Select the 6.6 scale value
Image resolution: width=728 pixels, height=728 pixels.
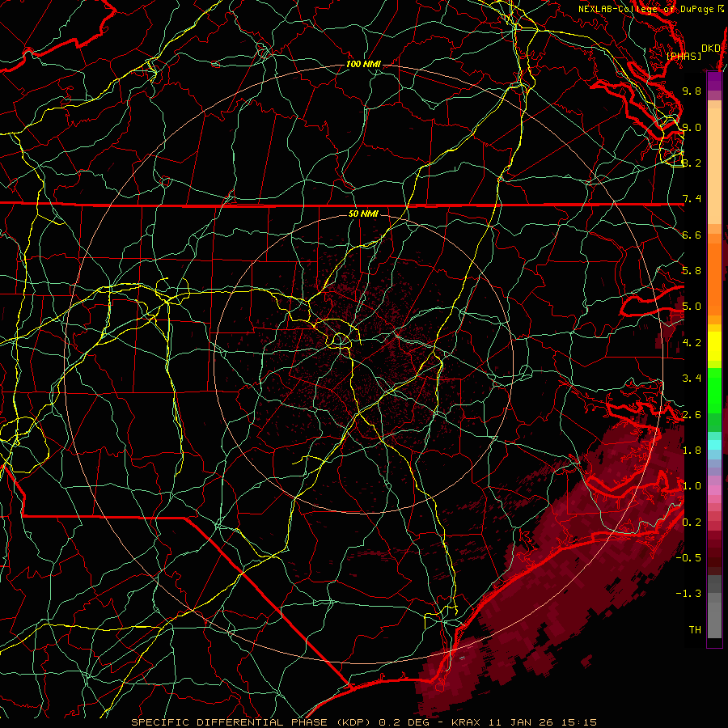point(692,235)
